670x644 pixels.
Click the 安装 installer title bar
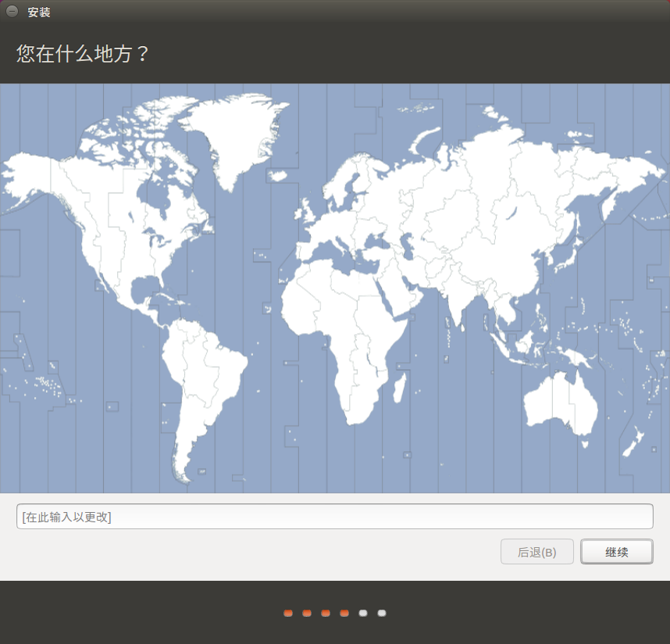tap(38, 12)
